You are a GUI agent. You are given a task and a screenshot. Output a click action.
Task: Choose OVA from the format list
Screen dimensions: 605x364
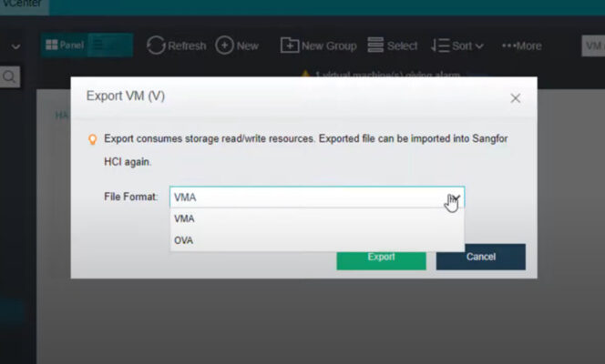click(x=317, y=240)
